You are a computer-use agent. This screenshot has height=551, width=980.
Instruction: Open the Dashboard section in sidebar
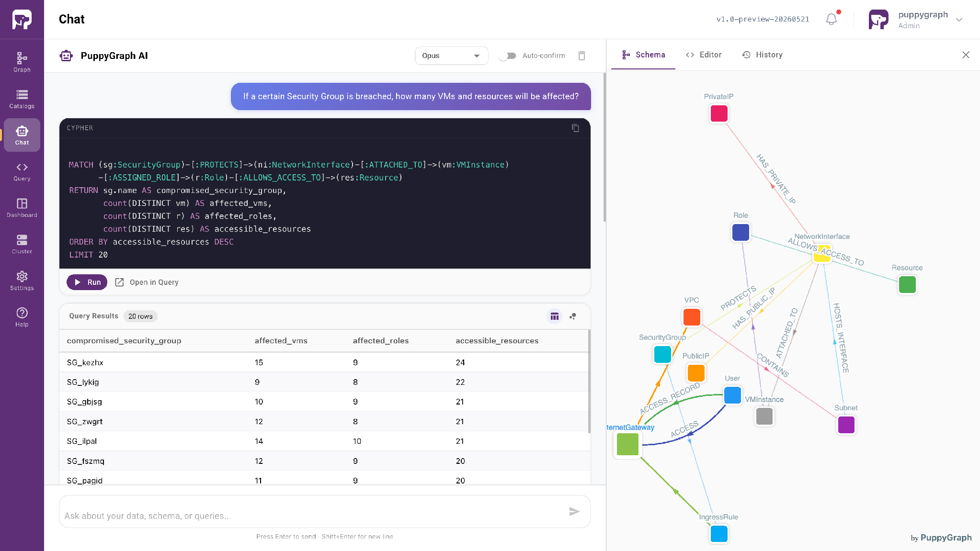pyautogui.click(x=22, y=208)
